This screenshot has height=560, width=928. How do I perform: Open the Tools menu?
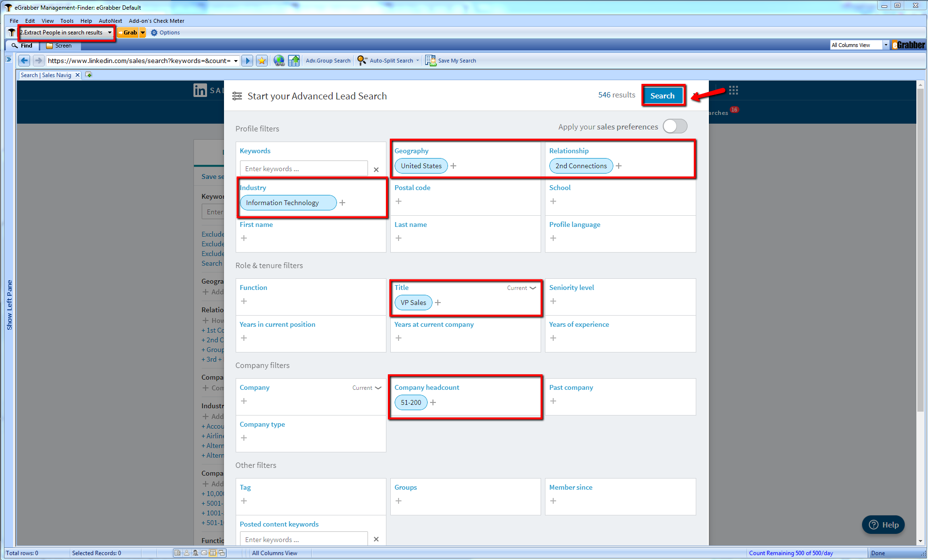(x=67, y=21)
